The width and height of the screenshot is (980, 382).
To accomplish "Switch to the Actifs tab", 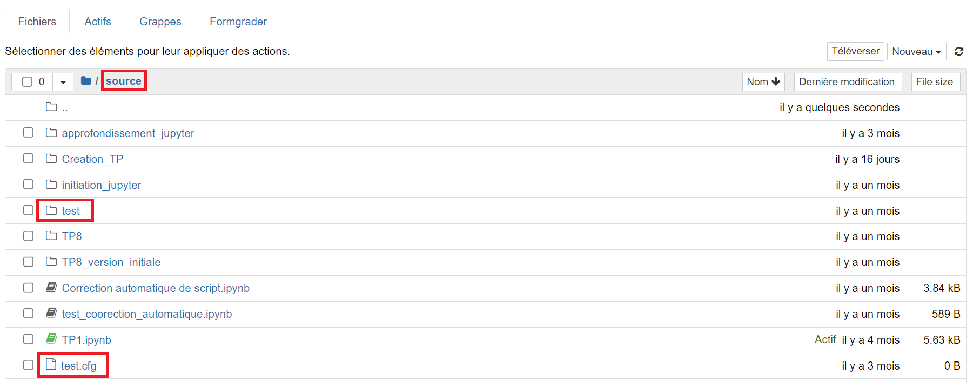I will coord(98,21).
